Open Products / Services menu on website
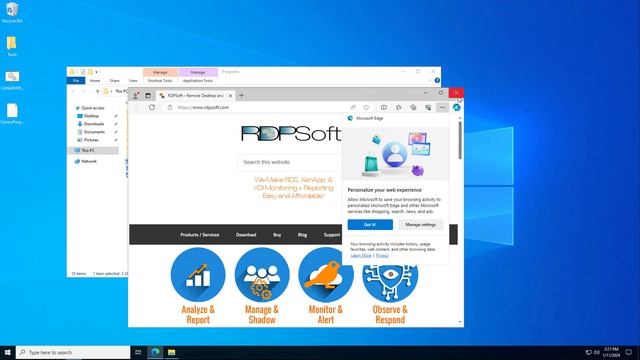Image resolution: width=640 pixels, height=360 pixels. (200, 235)
